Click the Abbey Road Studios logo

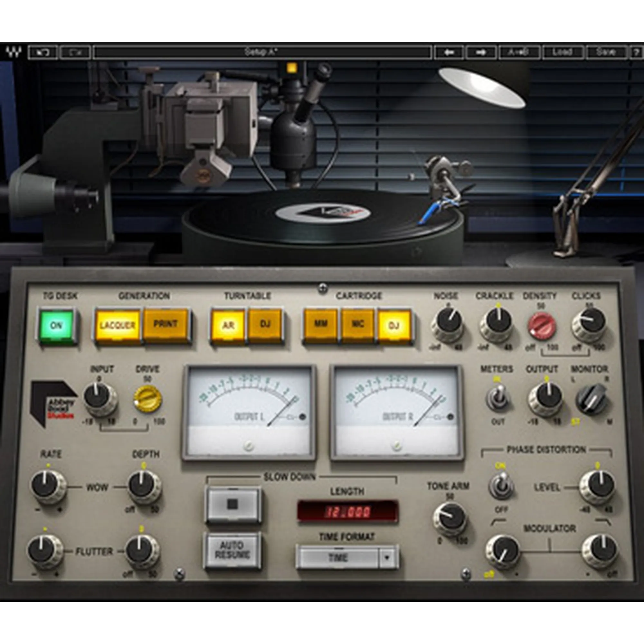click(54, 404)
